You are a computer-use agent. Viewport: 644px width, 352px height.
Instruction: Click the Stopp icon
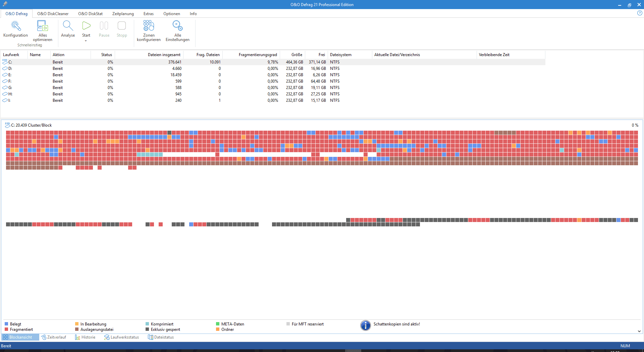point(122,26)
